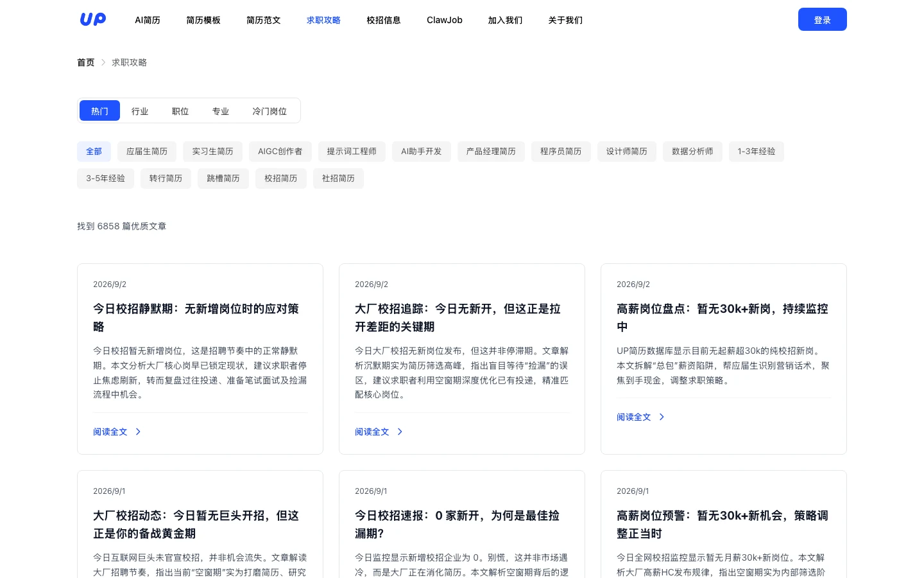
Task: Filter by AIGC创作者 tag
Action: tap(280, 152)
